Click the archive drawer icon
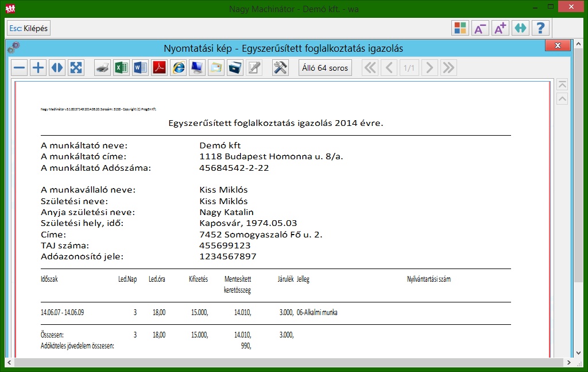588x372 pixels. [235, 68]
